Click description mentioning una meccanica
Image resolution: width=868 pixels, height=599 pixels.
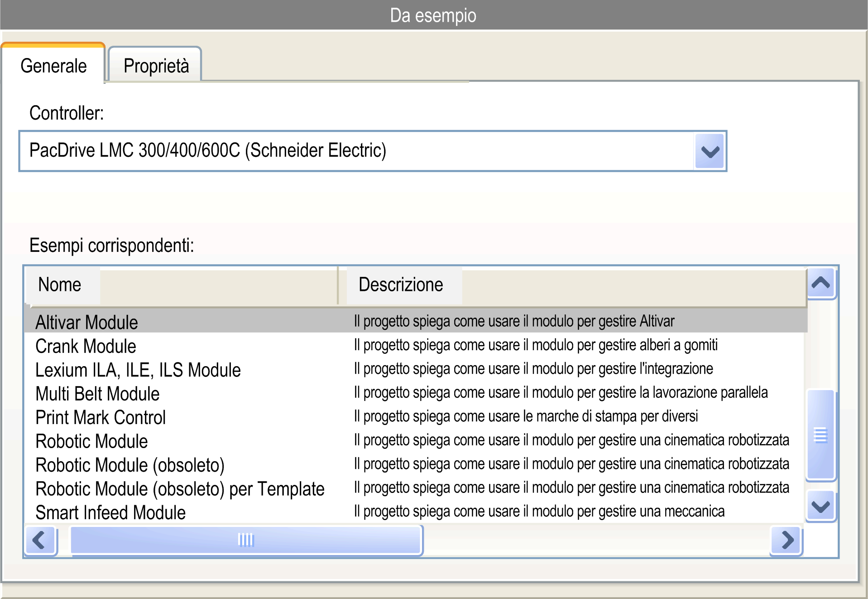tap(539, 512)
